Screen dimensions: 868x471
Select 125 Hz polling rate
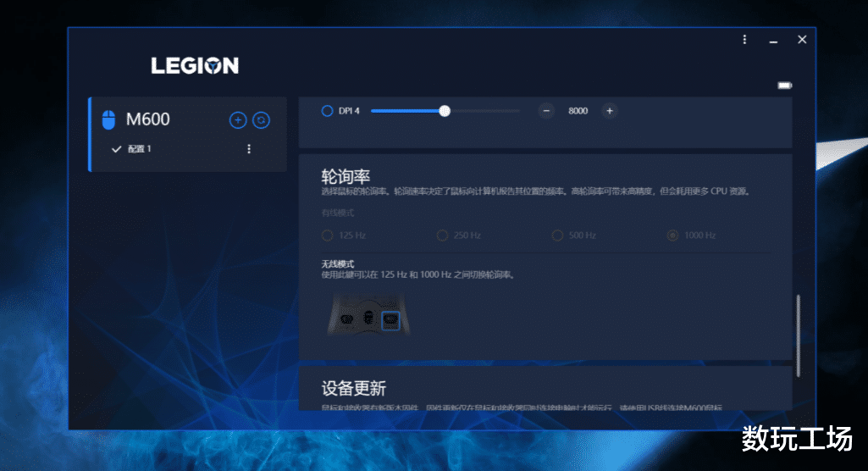click(327, 235)
